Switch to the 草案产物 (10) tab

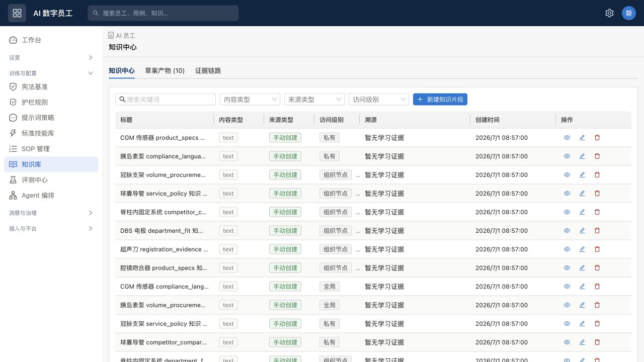tap(165, 71)
